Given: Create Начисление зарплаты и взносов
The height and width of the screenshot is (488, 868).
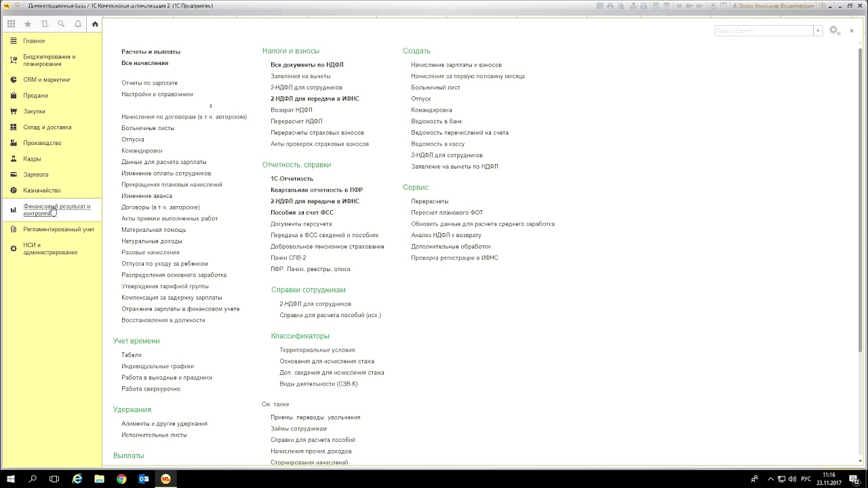Looking at the screenshot, I should point(456,65).
